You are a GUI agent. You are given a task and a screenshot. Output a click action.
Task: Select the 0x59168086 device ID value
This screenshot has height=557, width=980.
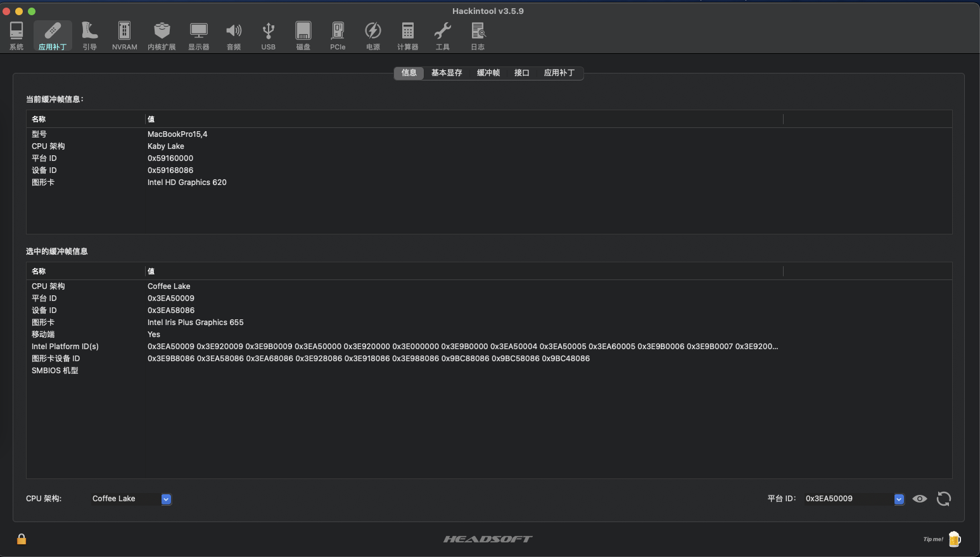(170, 170)
